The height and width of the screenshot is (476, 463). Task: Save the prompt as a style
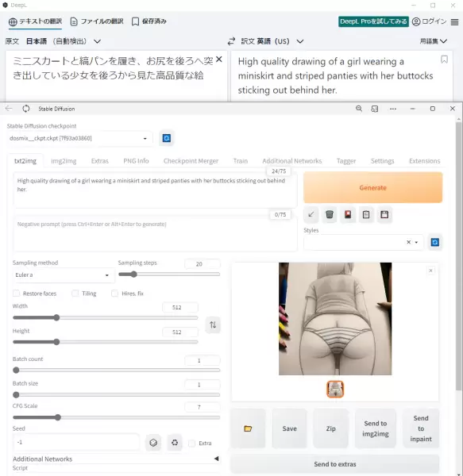[384, 215]
